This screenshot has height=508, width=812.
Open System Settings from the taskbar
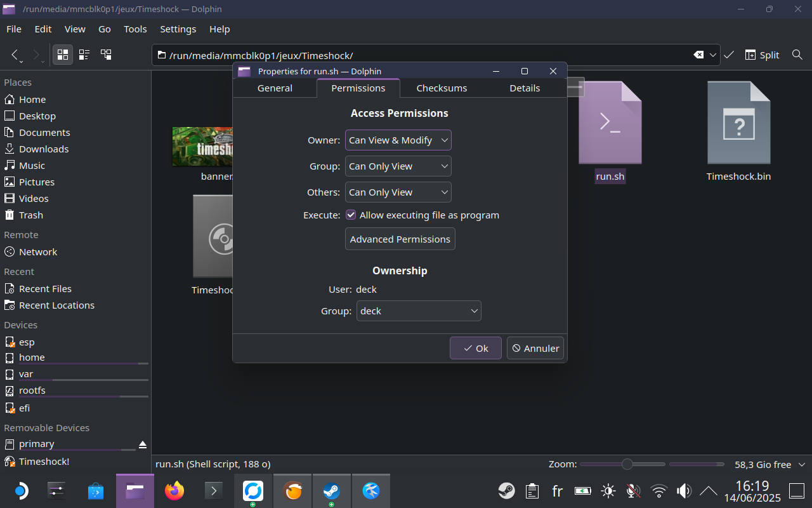(x=56, y=491)
